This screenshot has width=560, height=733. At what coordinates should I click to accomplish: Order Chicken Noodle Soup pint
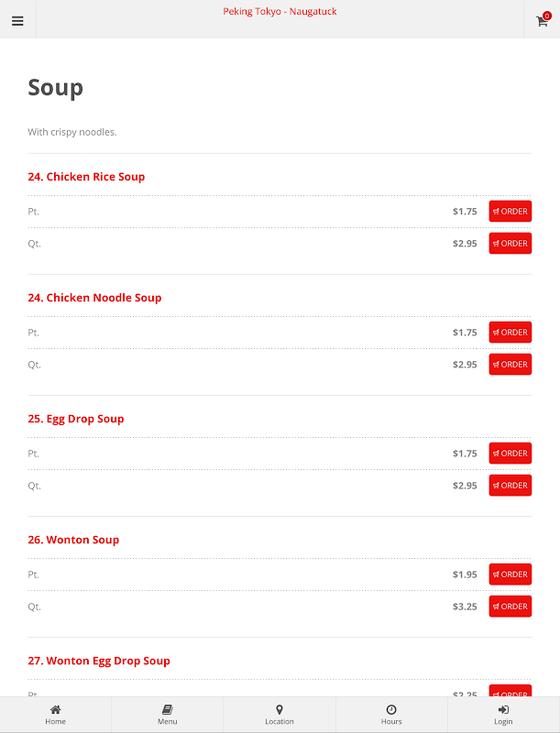[x=510, y=333]
